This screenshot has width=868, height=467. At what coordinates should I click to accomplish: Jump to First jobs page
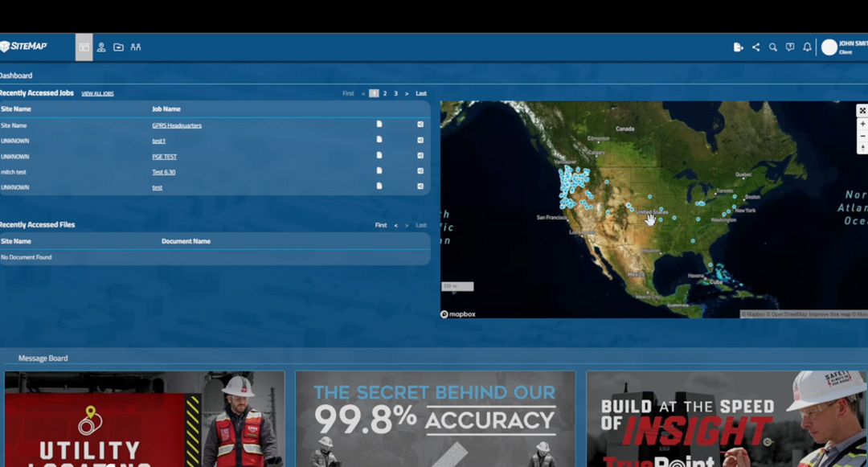coord(348,93)
